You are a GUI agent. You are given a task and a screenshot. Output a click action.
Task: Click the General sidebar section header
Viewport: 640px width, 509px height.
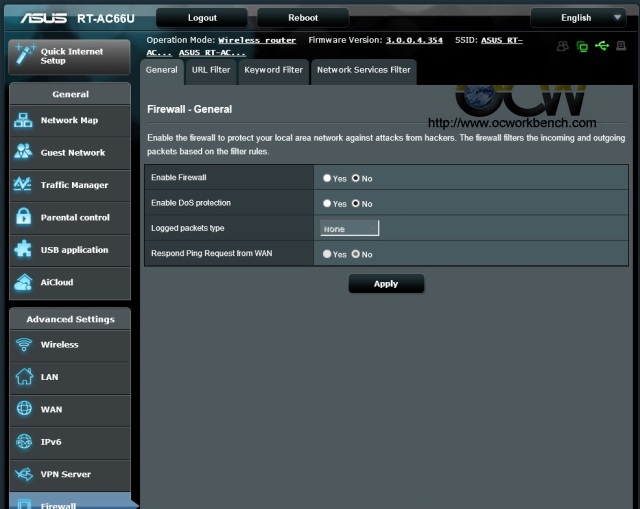70,94
